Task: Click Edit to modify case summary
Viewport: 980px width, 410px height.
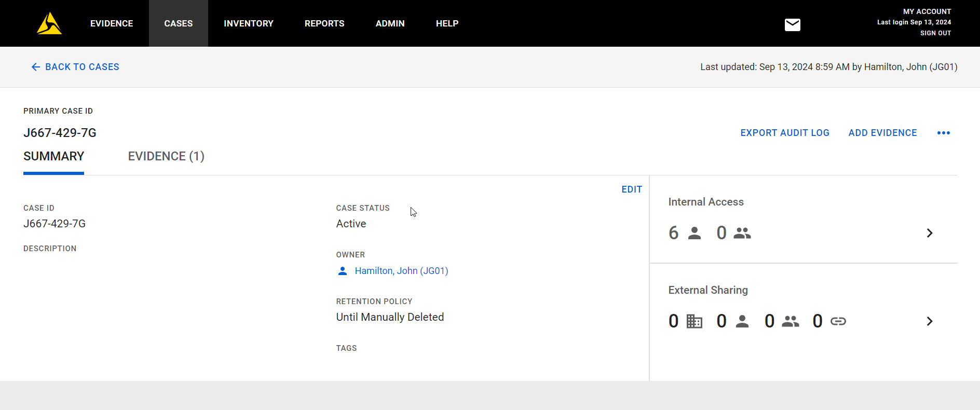Action: (631, 189)
